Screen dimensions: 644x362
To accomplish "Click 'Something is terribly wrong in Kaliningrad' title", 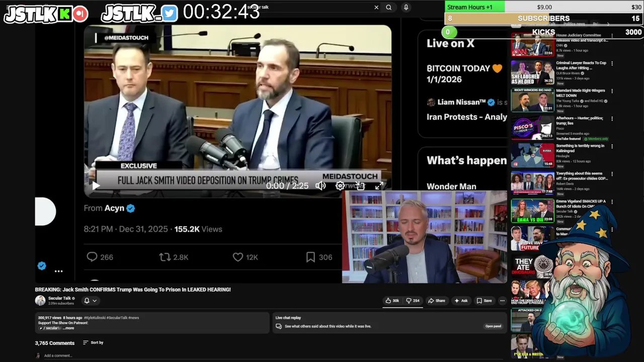I will click(x=580, y=148).
